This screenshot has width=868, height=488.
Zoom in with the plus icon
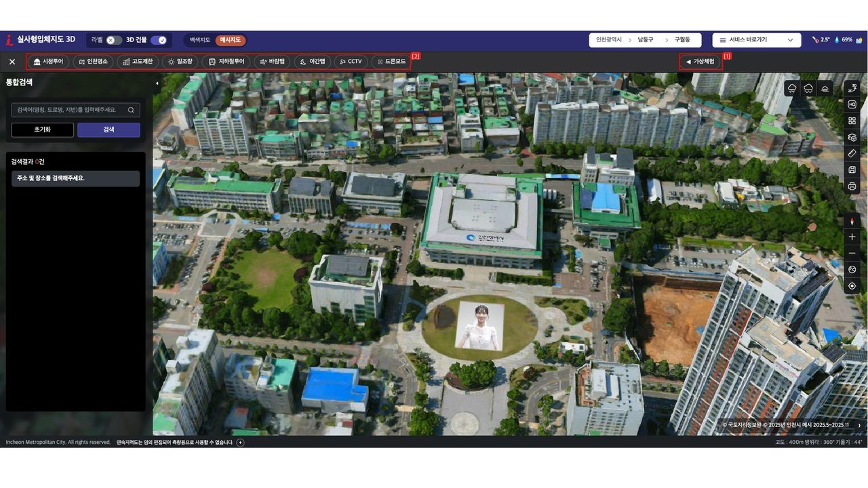click(x=852, y=237)
